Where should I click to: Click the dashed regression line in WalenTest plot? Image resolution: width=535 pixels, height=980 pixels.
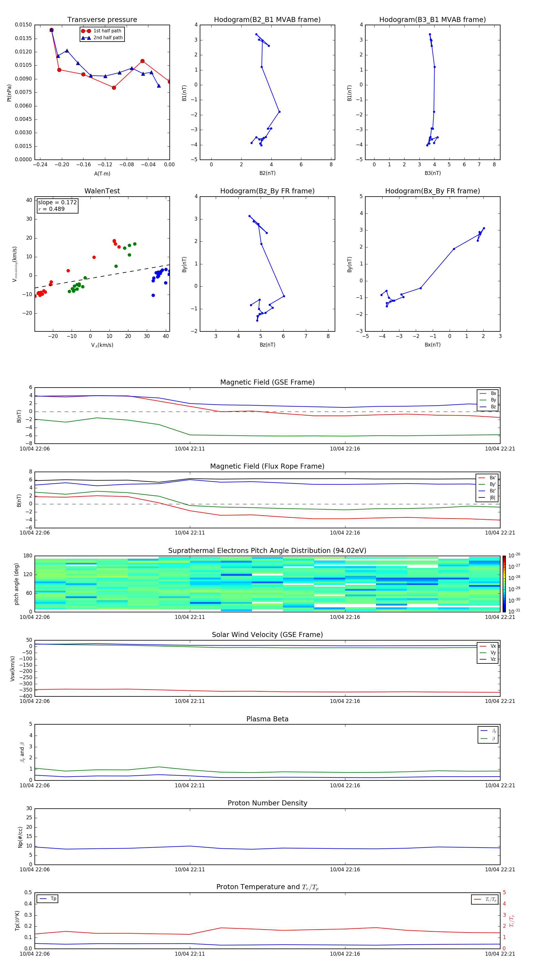102,276
